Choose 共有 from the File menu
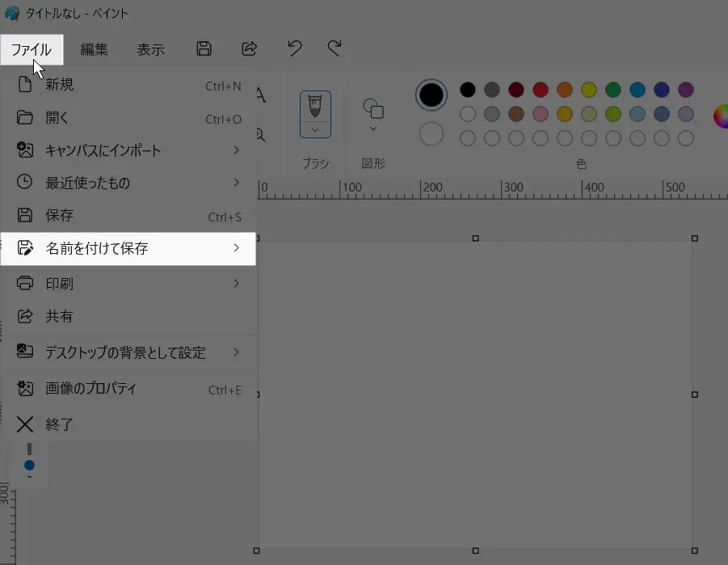The image size is (728, 565). click(x=128, y=316)
